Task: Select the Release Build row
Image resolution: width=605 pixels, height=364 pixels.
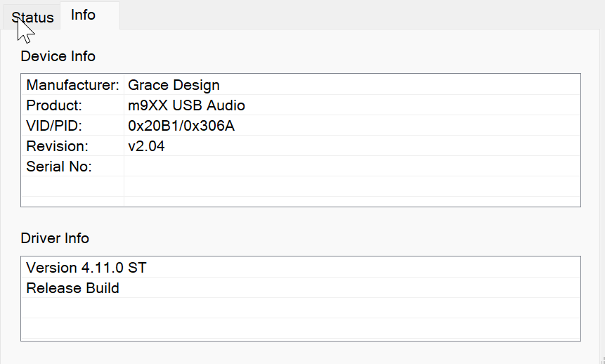Action: point(72,288)
